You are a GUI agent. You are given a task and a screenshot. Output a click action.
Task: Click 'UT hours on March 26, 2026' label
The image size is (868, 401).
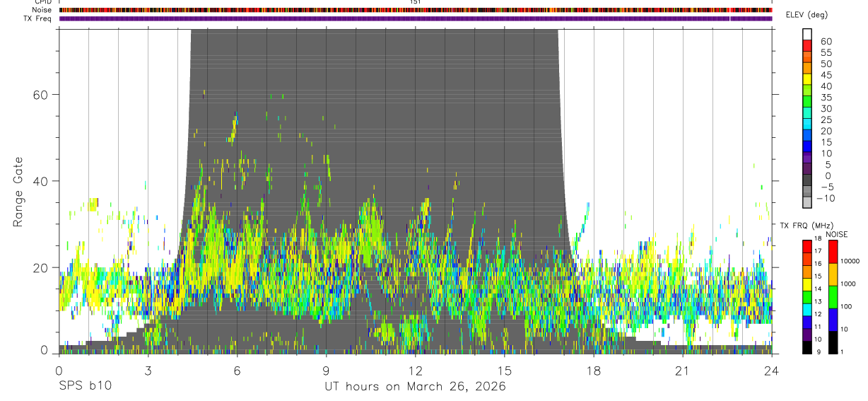(x=415, y=387)
